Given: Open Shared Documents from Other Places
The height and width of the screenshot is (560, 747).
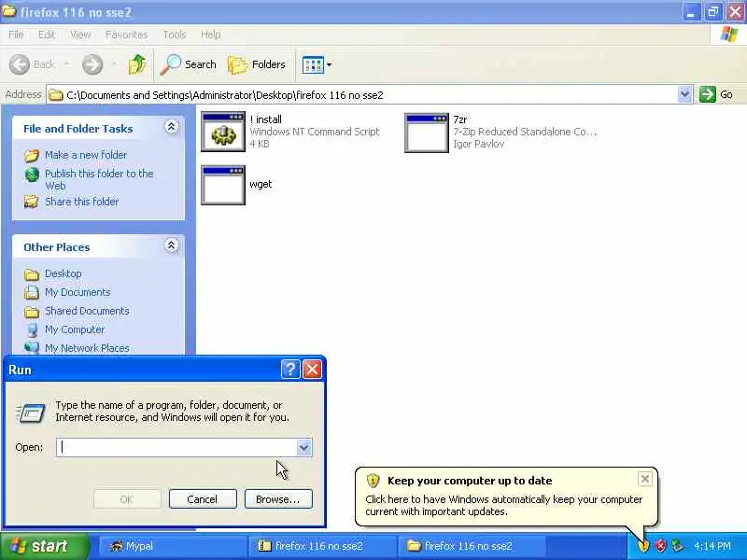Looking at the screenshot, I should coord(87,311).
